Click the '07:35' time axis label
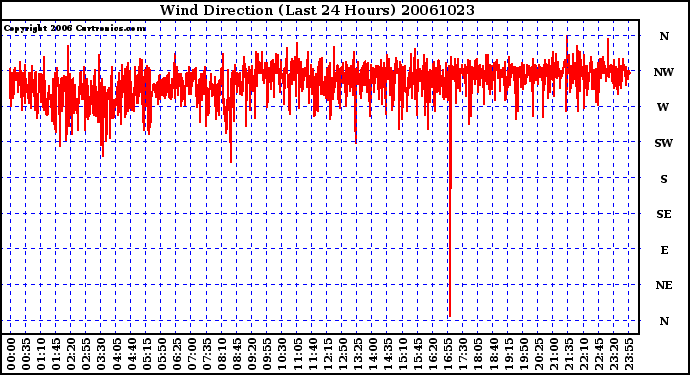Screen dimensions: 690x375 click(x=207, y=354)
